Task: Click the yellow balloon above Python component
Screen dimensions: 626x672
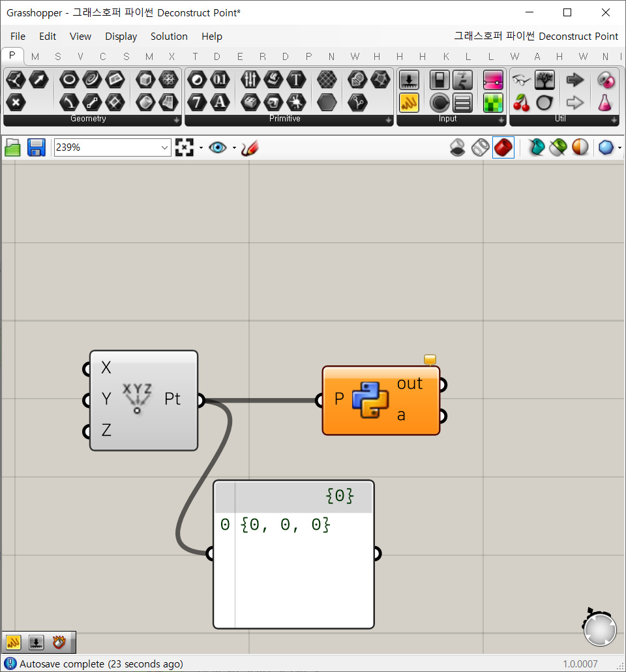Action: (x=430, y=359)
